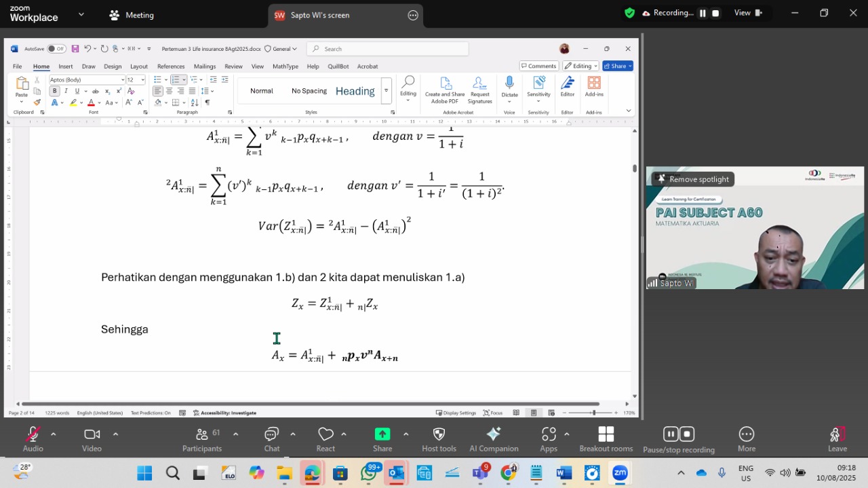The width and height of the screenshot is (868, 488).
Task: Open the Participants options chevron
Action: coord(235,434)
